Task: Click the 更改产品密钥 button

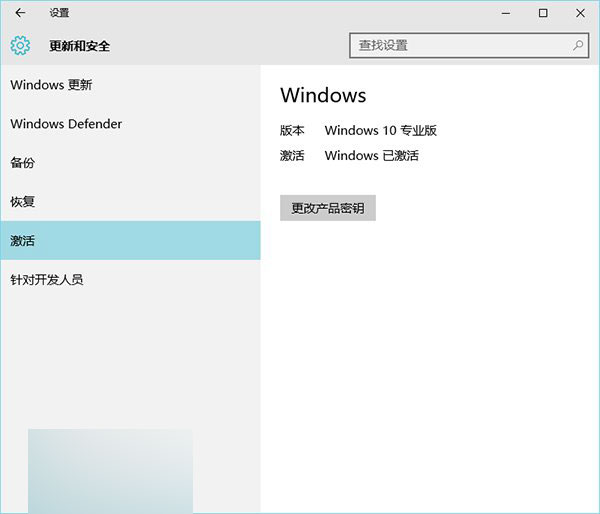Action: (x=328, y=208)
